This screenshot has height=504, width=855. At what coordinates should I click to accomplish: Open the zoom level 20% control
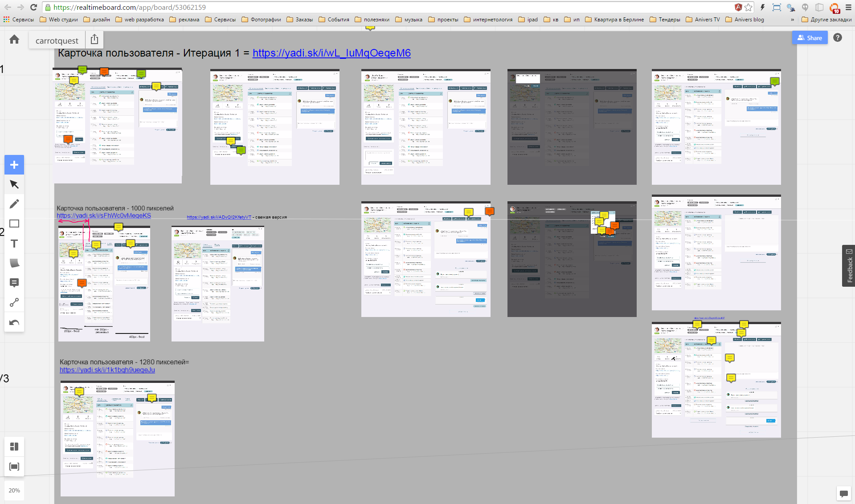click(14, 490)
